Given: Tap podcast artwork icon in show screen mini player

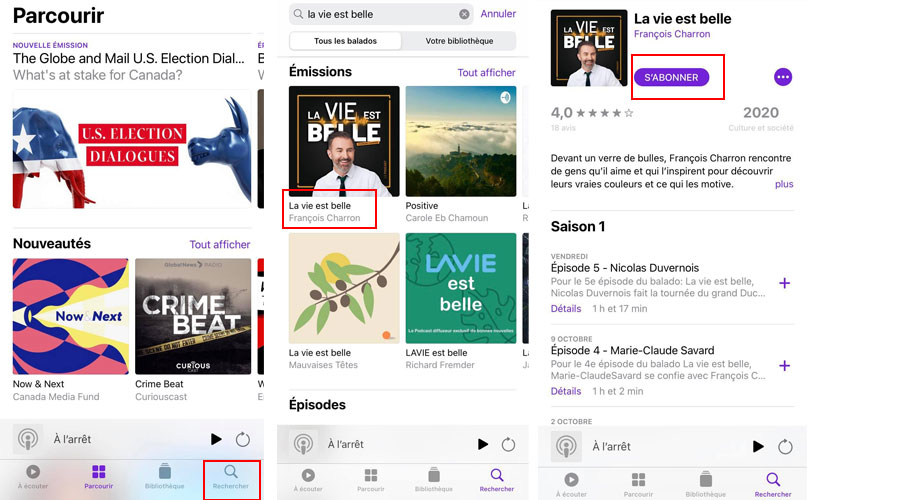Looking at the screenshot, I should 566,447.
